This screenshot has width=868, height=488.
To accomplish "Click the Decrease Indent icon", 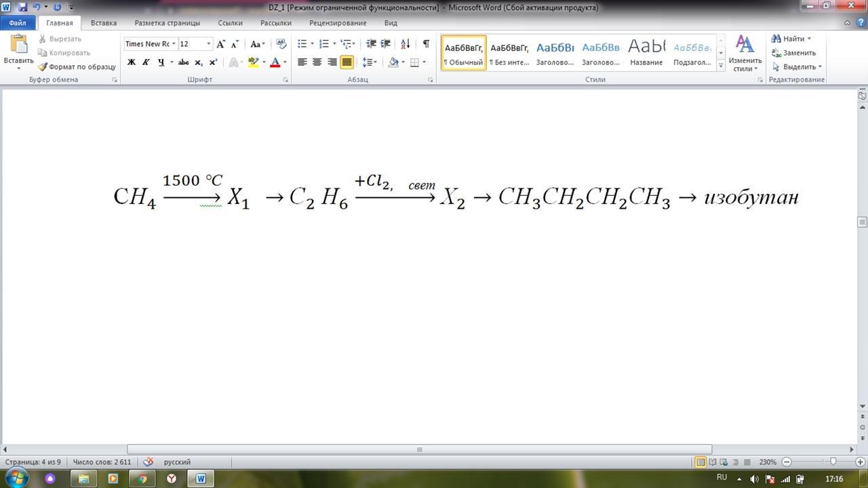I will [371, 44].
